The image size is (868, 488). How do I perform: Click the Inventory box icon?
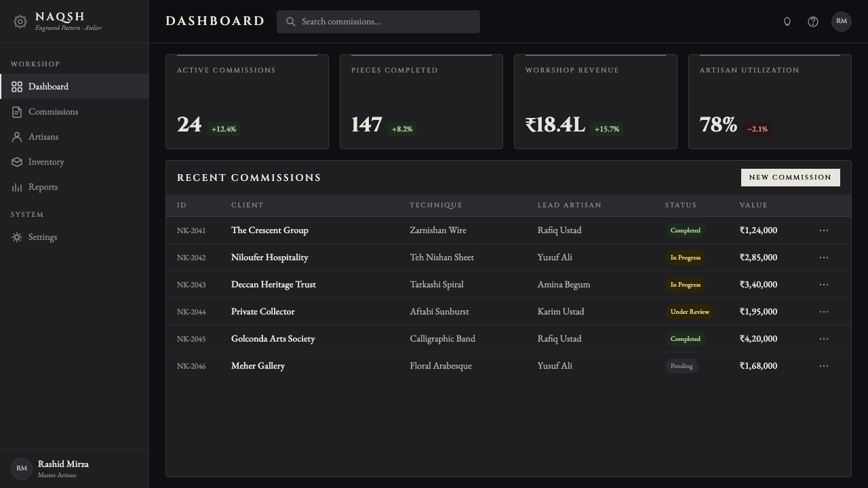pos(17,162)
